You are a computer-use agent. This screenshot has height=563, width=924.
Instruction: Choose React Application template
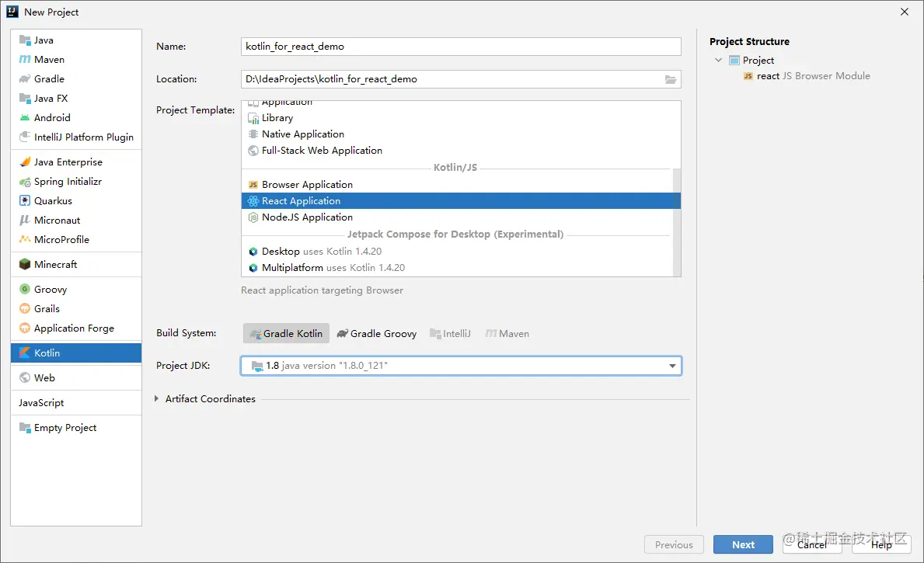pos(461,201)
